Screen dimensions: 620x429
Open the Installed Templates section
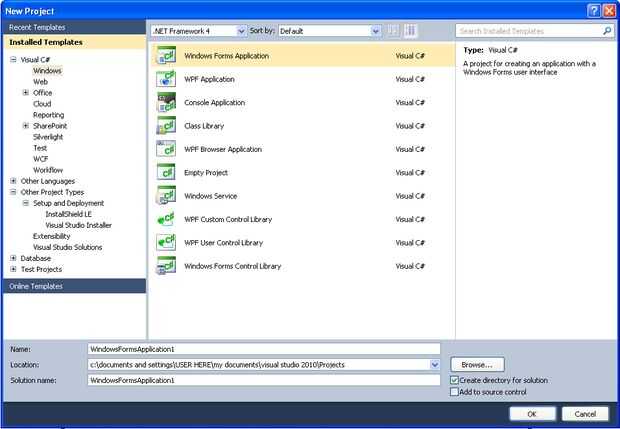coord(74,42)
